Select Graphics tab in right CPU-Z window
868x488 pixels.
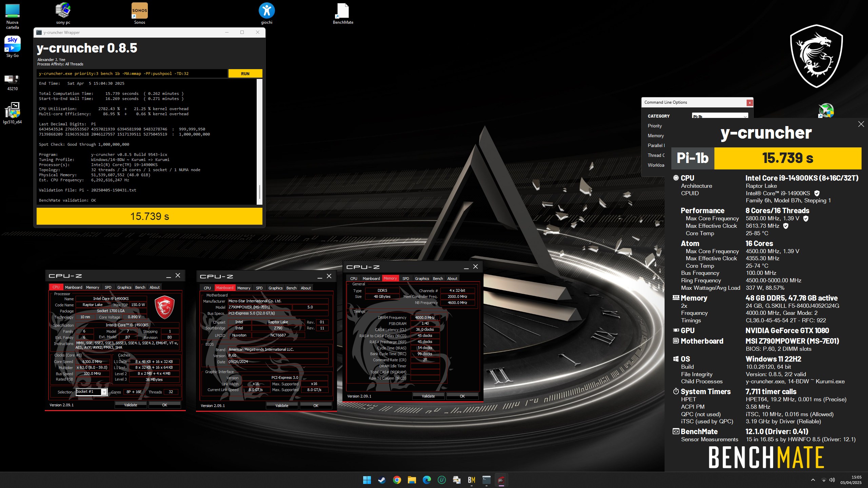422,279
